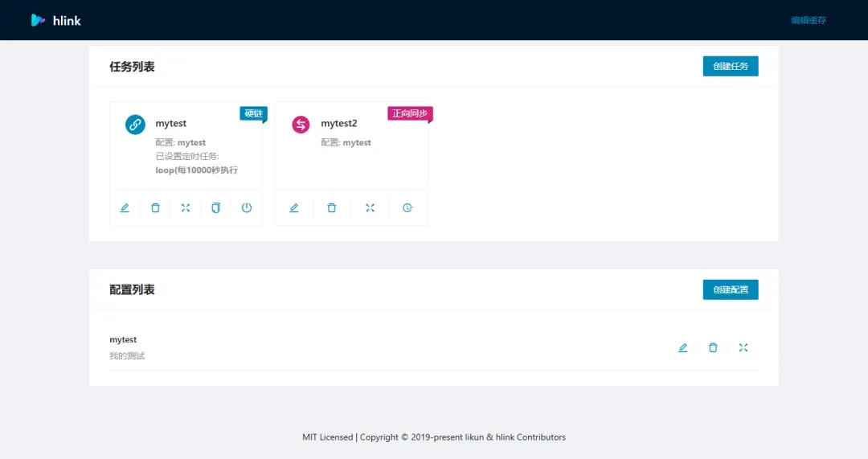The image size is (868, 459).
Task: Delete the mytest task using trash icon
Action: point(155,207)
